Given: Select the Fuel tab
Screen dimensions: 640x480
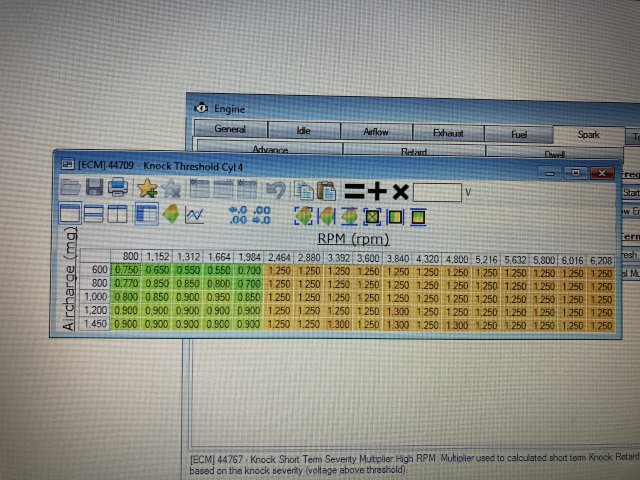Looking at the screenshot, I should click(x=517, y=132).
